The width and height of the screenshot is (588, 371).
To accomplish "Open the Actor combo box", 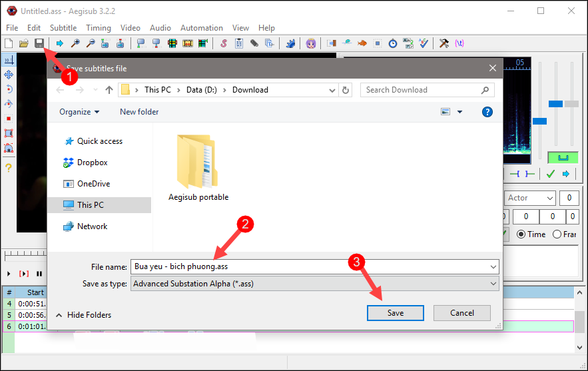I will point(530,198).
